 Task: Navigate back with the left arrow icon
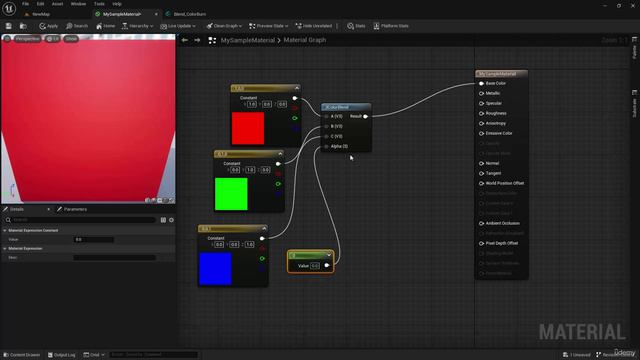(184, 40)
